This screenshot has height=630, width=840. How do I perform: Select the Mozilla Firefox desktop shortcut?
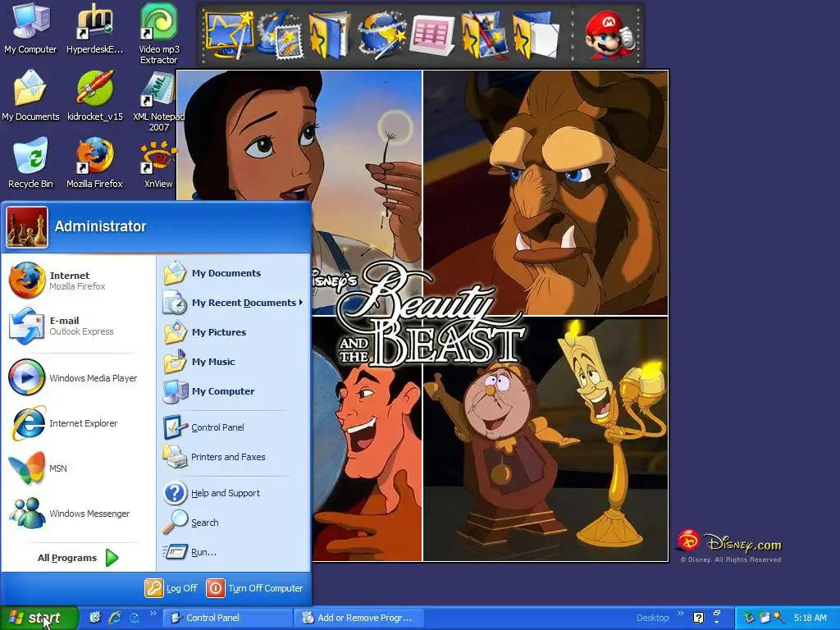[x=95, y=163]
